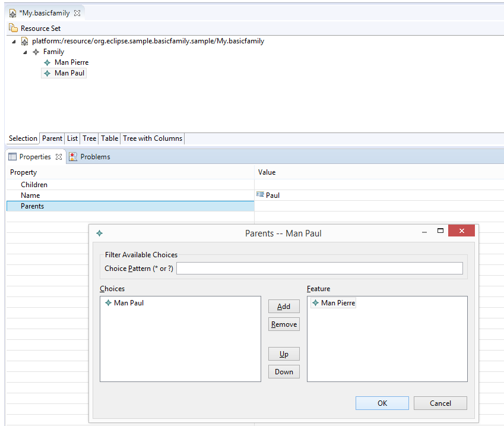Confirm the dialog with OK

point(382,403)
